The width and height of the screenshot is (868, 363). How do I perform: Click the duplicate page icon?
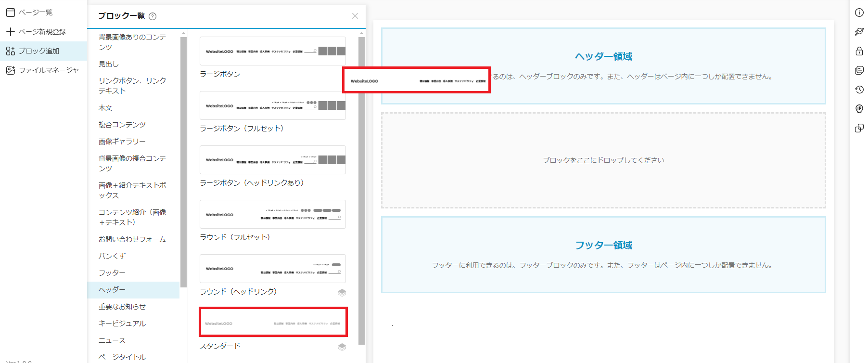tap(859, 128)
